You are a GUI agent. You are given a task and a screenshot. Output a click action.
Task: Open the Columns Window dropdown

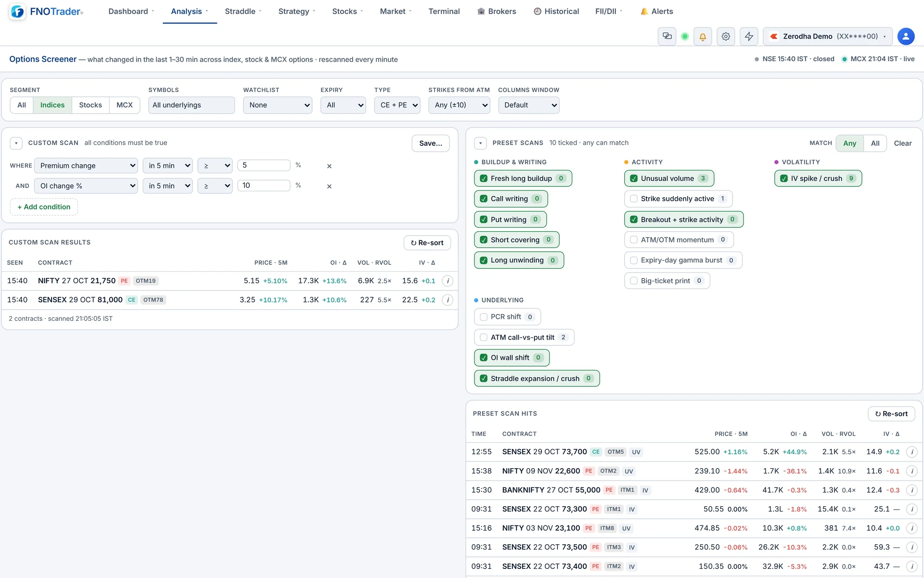[528, 105]
